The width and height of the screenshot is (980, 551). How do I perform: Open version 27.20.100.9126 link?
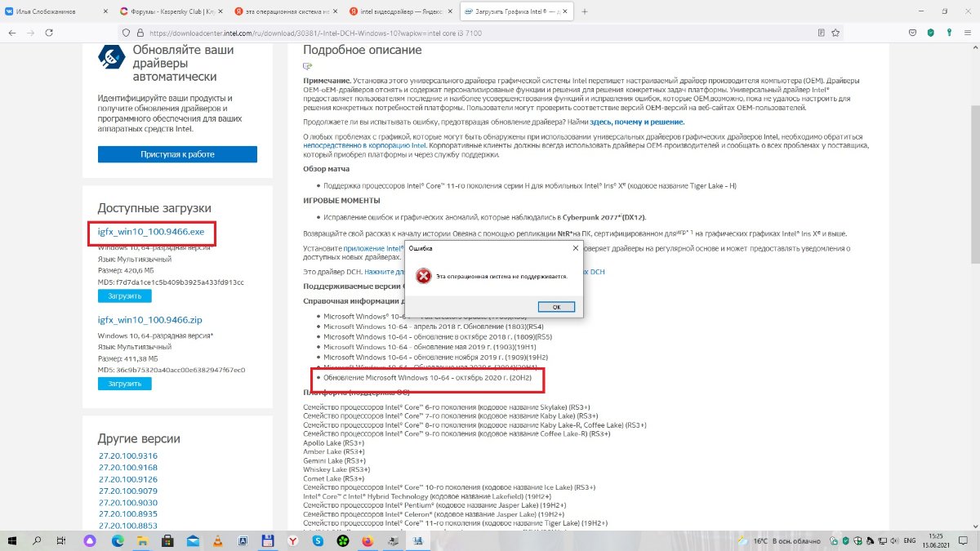128,479
